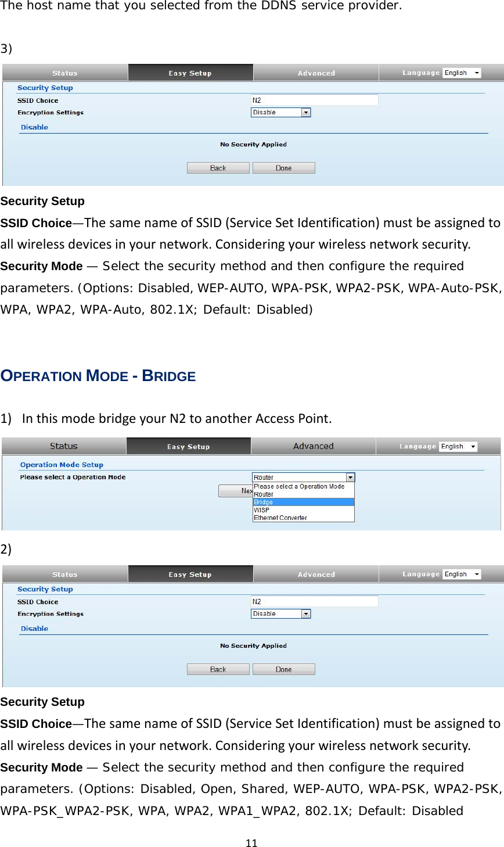Pick Ethernet Converter operation mode option

(x=303, y=518)
